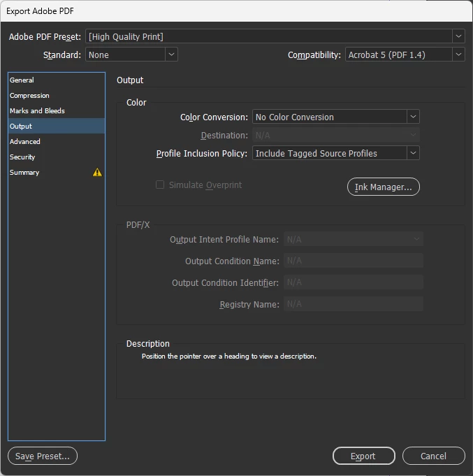Click the Description help text
Viewport: 473px width, 476px height.
click(x=229, y=356)
